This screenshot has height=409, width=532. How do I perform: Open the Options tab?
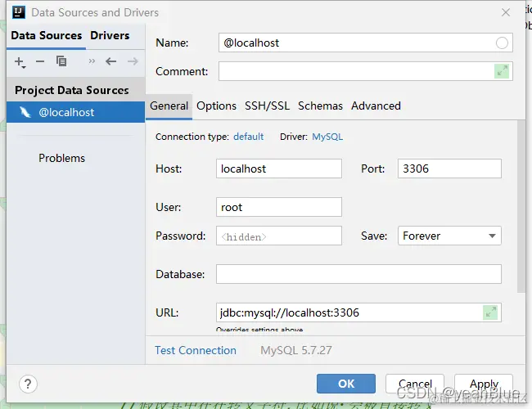pos(216,106)
